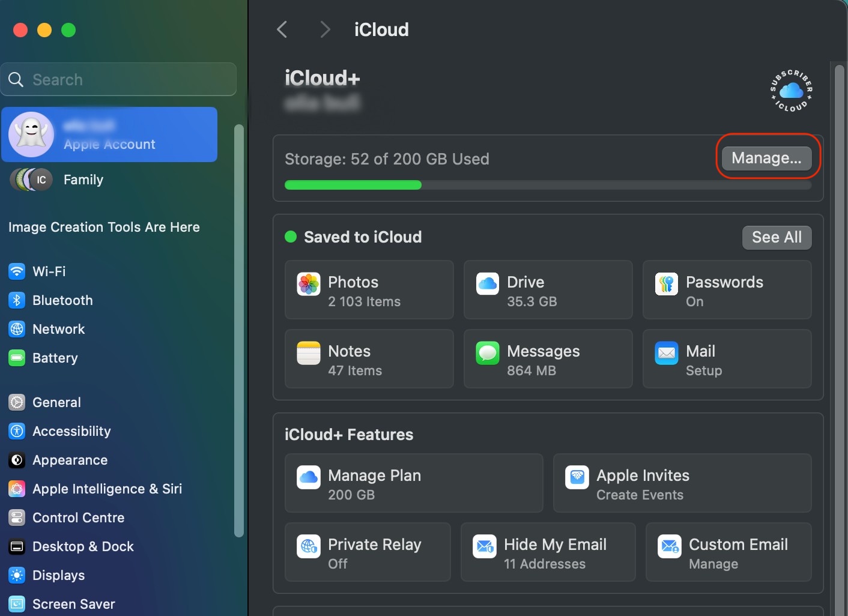This screenshot has height=616, width=848.
Task: Select the Passwords key icon
Action: point(666,284)
